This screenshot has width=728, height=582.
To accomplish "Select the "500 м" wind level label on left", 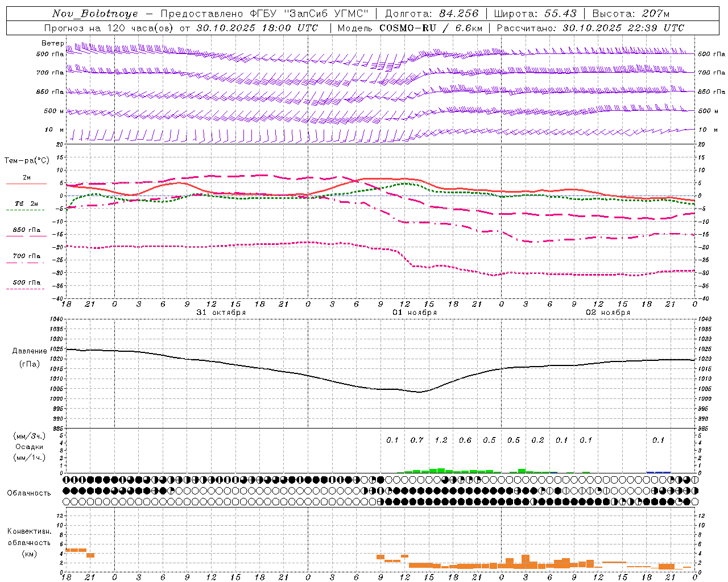I will [x=54, y=111].
